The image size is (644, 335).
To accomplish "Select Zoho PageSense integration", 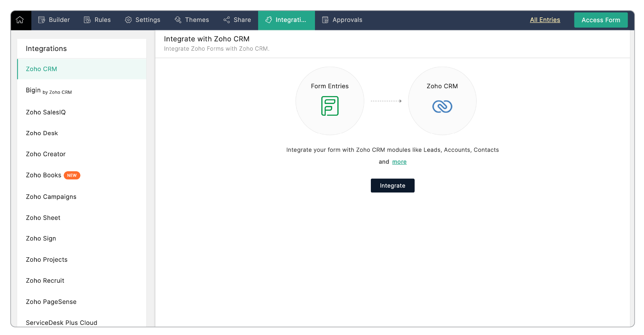I will (82, 302).
